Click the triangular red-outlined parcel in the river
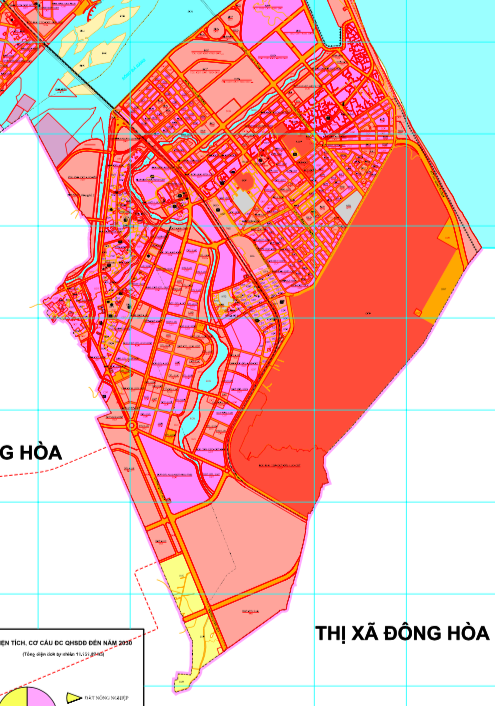This screenshot has height=706, width=495. (x=62, y=88)
